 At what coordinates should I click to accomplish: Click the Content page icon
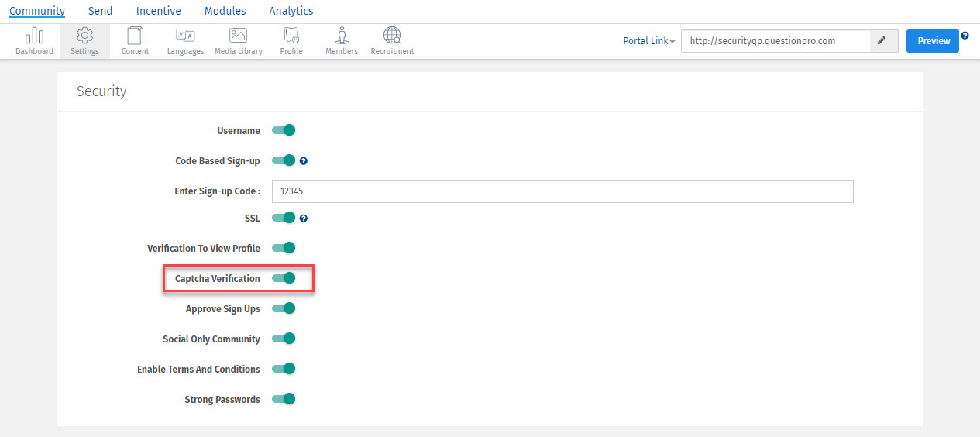[135, 36]
